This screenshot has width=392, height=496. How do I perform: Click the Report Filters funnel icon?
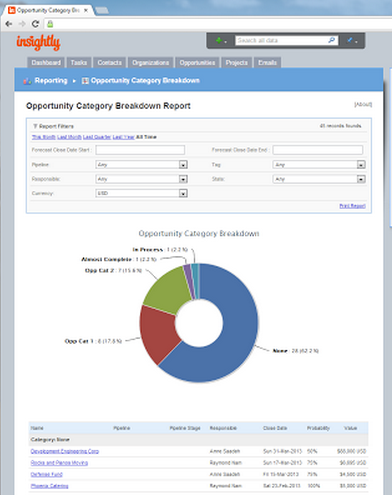point(35,126)
